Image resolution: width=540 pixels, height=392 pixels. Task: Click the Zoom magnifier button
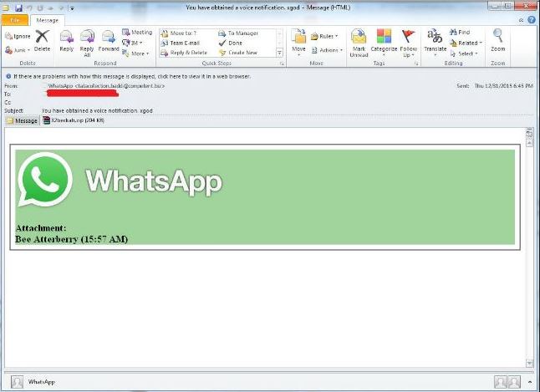tap(497, 41)
